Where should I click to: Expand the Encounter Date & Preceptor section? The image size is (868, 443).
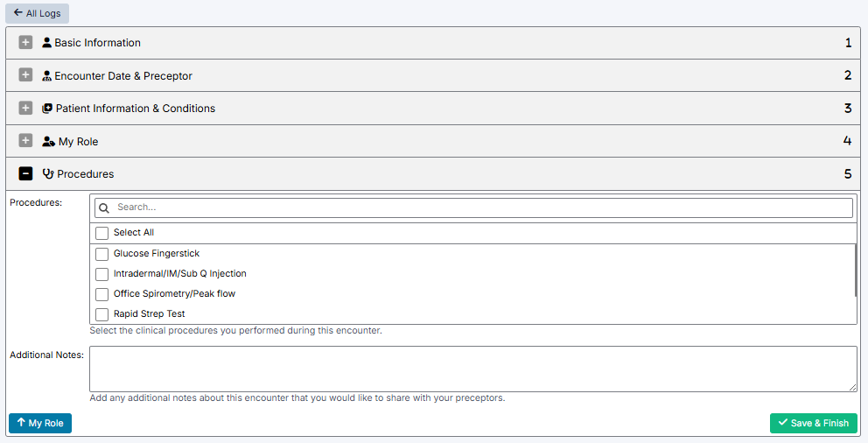point(25,76)
